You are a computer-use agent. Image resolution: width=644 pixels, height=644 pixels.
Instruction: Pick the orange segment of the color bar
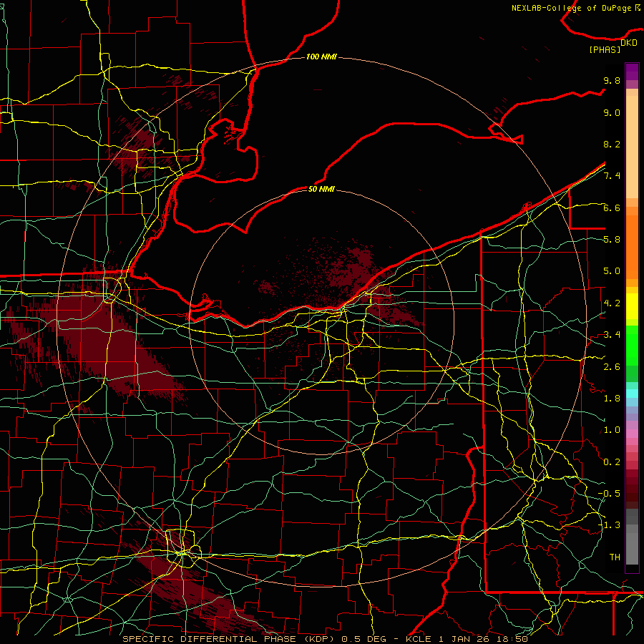[632, 247]
